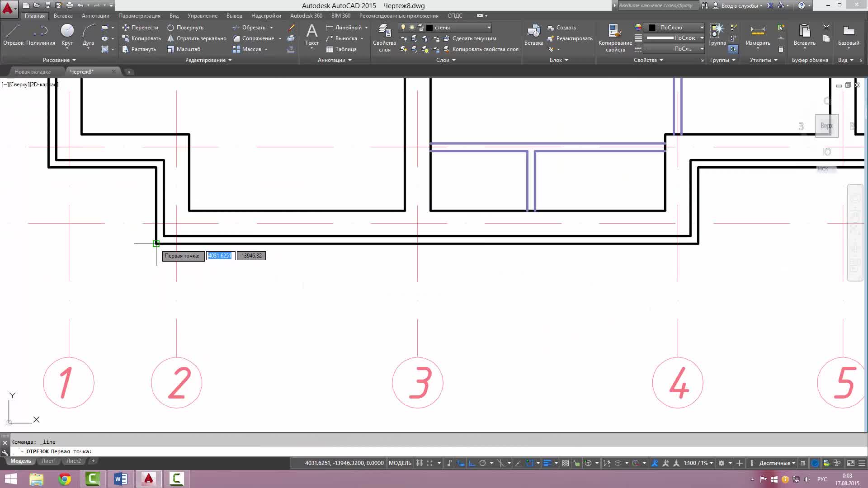Click Отразить зеркально mirror tool
Viewport: 868px width, 488px height.
pos(197,38)
